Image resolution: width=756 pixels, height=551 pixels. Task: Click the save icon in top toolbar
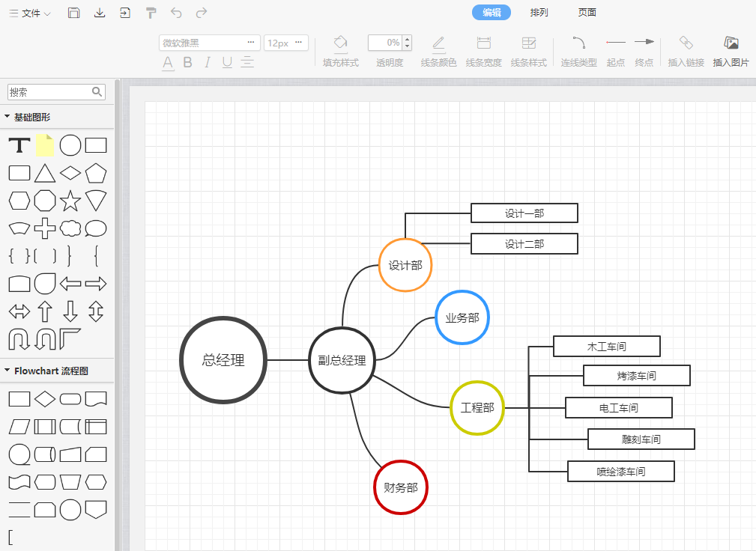click(73, 13)
